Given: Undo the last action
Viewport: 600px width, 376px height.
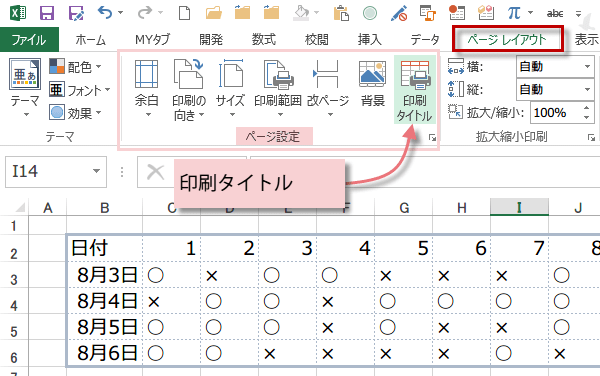Looking at the screenshot, I should [105, 13].
